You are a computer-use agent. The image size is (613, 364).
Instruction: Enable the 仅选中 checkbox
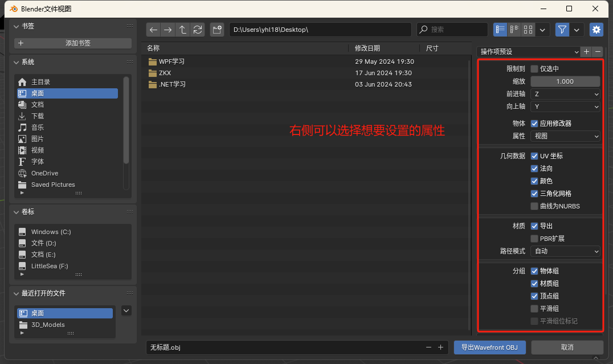534,68
